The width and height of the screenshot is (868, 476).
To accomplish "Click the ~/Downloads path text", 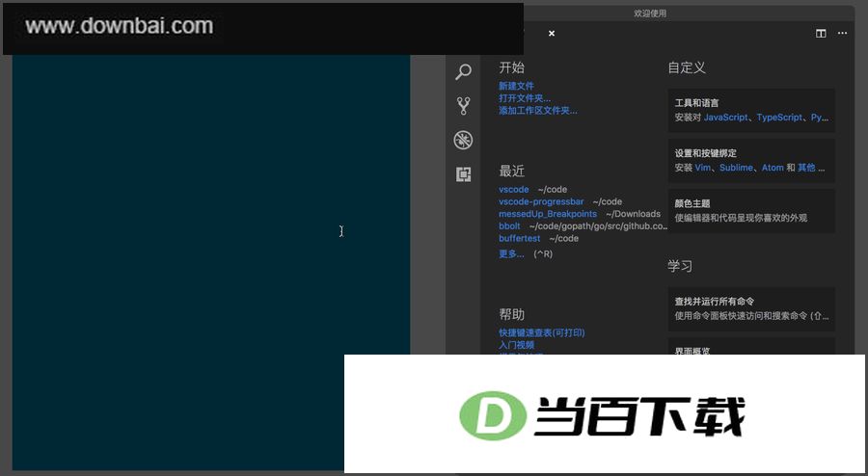I will (633, 213).
